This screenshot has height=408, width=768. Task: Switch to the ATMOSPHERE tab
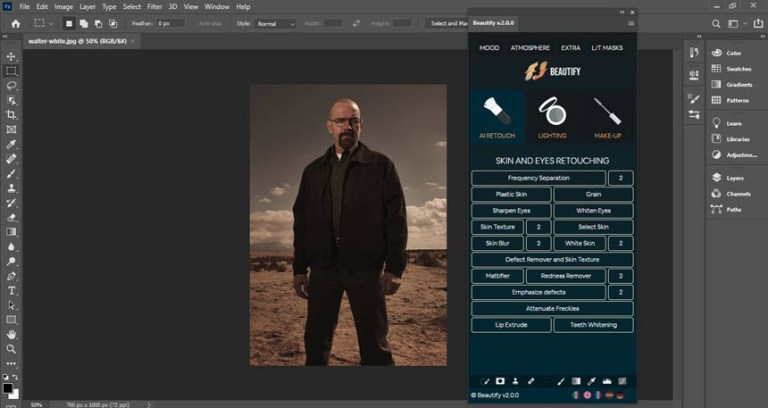(x=530, y=48)
